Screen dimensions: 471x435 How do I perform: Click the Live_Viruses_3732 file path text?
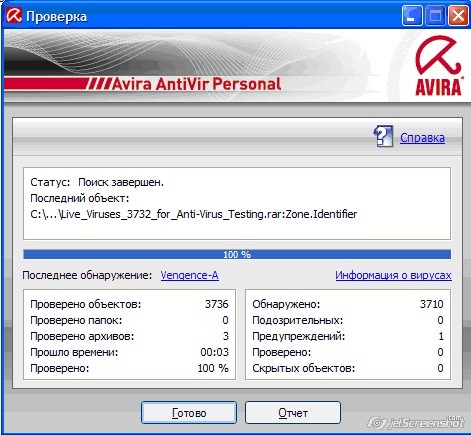point(194,214)
